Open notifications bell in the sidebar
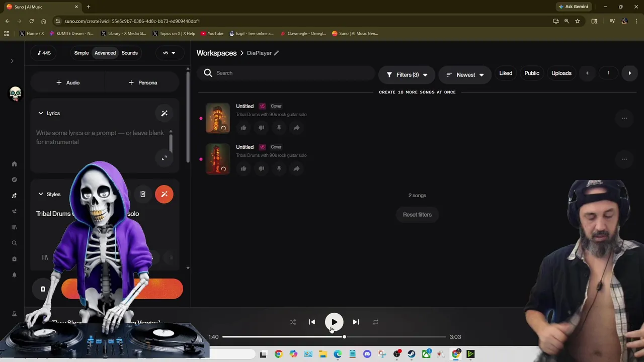This screenshot has height=362, width=644. (14, 275)
